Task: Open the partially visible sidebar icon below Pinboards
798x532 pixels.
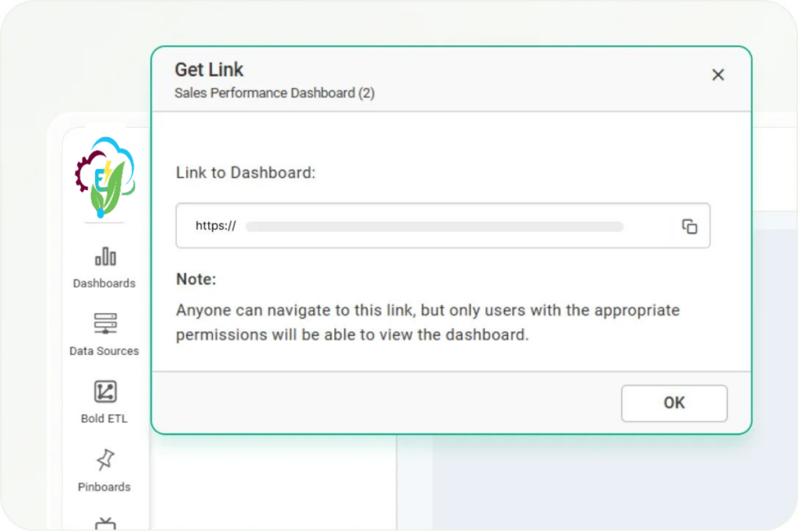Action: [105, 523]
